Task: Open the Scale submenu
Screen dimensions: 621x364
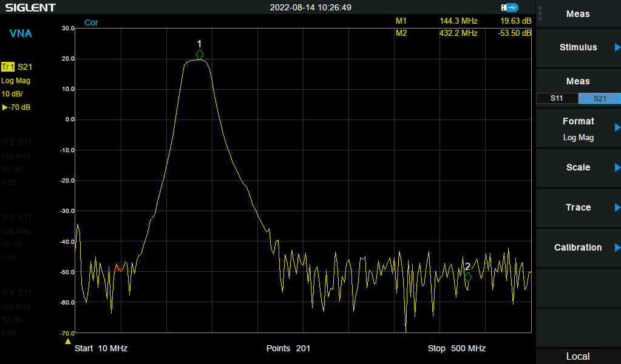Action: pos(579,168)
